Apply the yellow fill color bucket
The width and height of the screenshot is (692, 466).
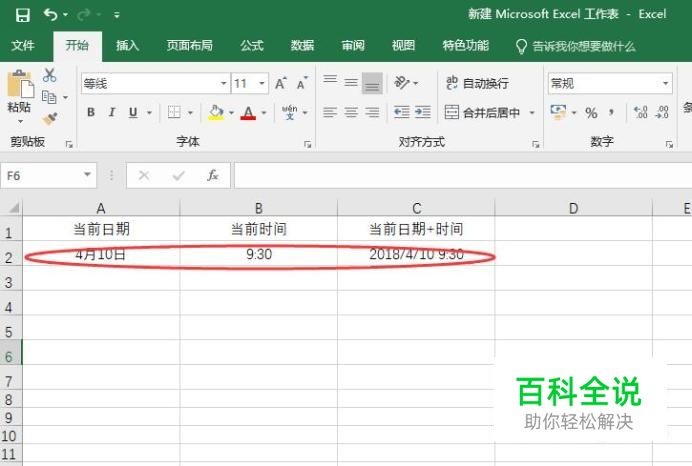pos(216,113)
